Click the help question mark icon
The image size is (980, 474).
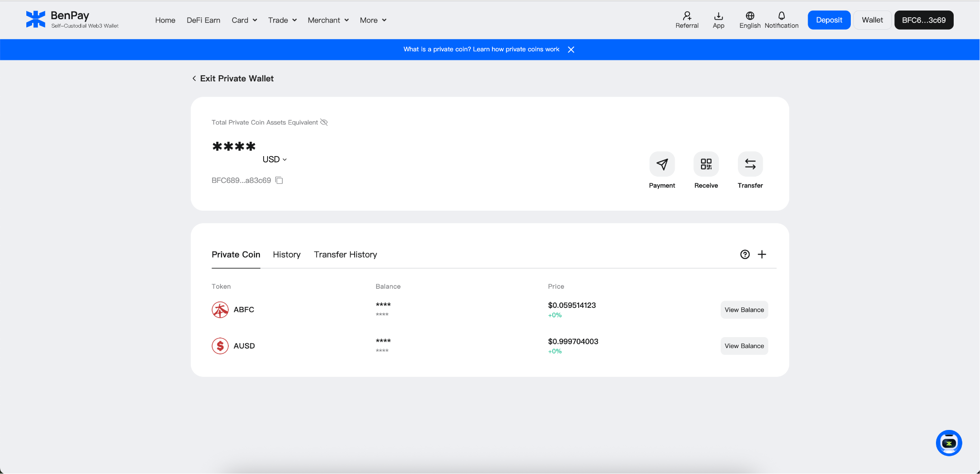[x=744, y=254]
